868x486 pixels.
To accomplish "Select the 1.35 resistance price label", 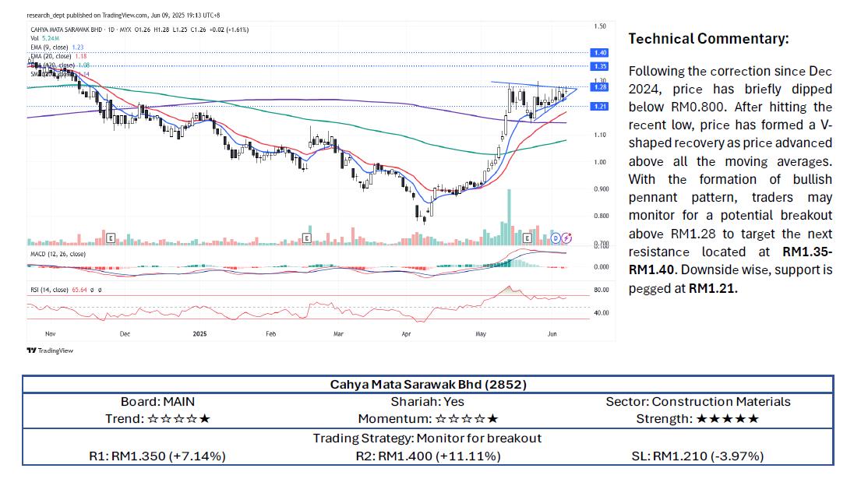I will (x=600, y=66).
